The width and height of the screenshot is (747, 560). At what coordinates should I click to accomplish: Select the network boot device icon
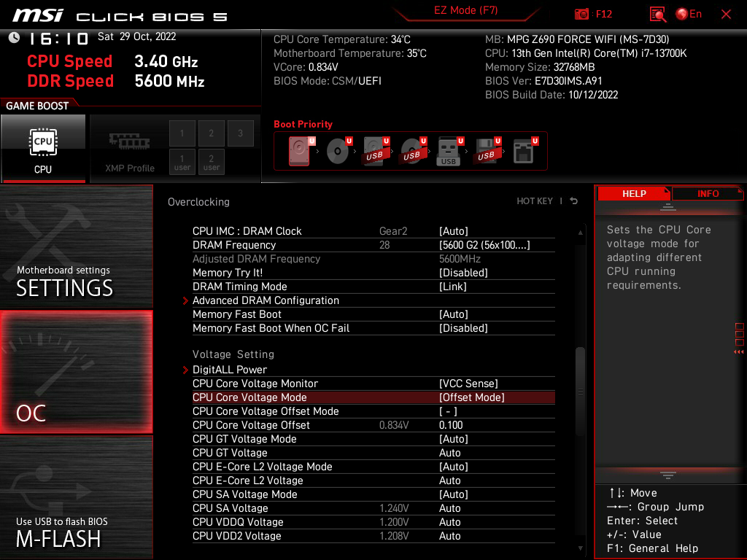[x=524, y=152]
